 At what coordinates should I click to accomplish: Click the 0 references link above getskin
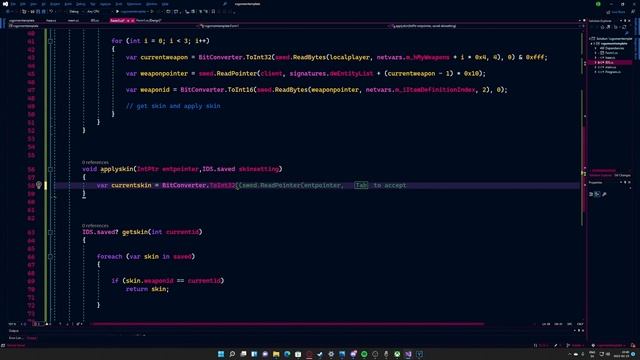tap(95, 225)
